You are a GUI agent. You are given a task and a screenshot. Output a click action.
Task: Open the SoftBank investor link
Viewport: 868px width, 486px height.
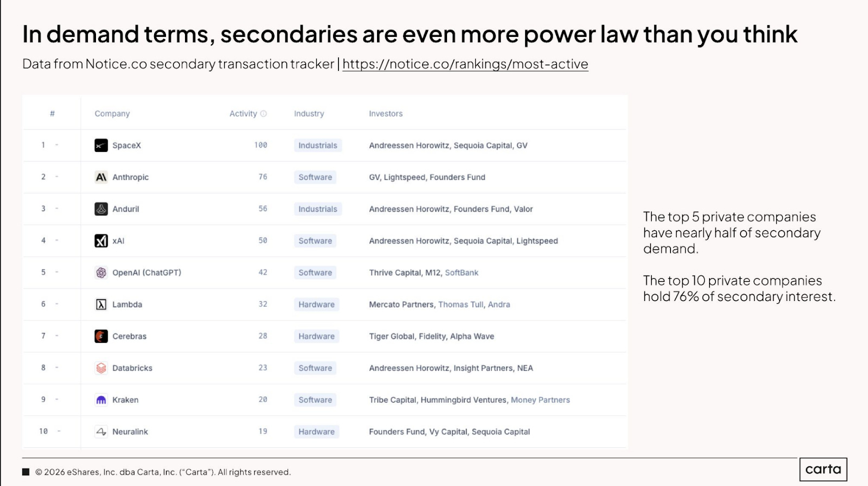(x=462, y=273)
